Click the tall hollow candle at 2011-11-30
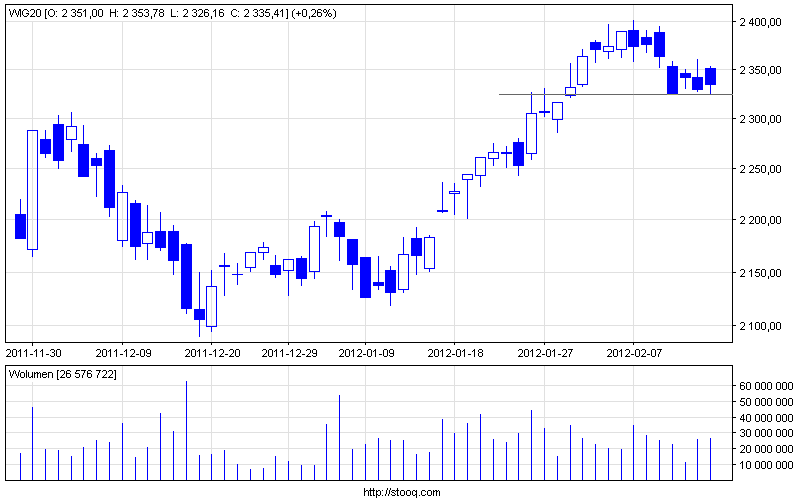800x500 pixels. click(x=33, y=190)
